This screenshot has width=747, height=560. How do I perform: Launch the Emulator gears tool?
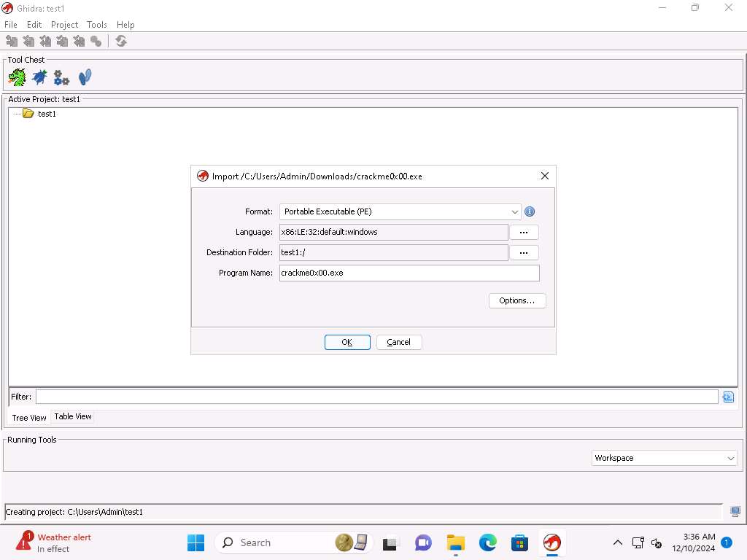61,77
